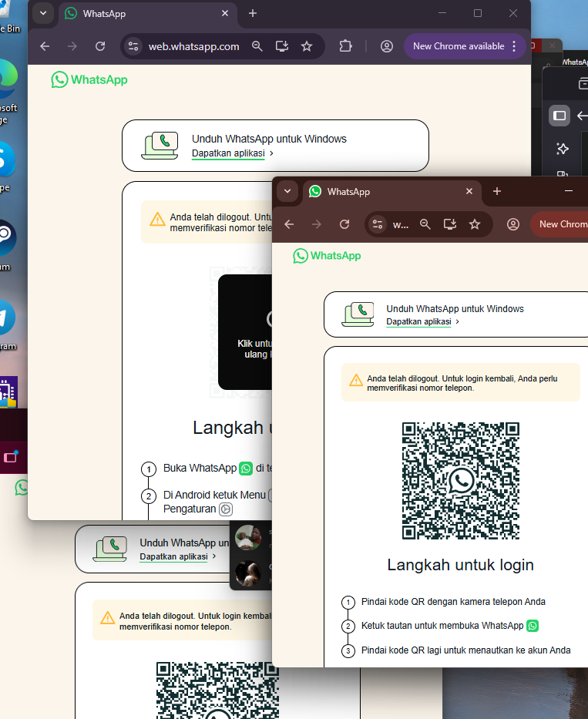Open profile icon in rear Chrome window

point(387,46)
